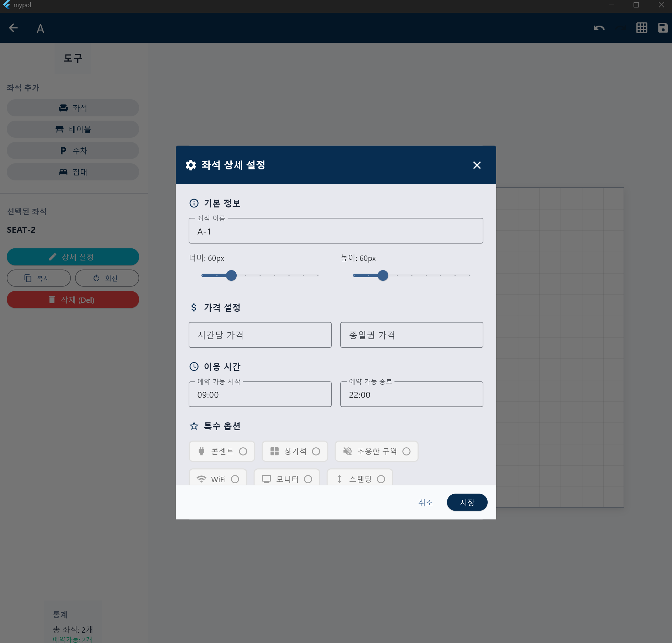672x643 pixels.
Task: Click the 좌석 이름 input field
Action: pos(336,231)
